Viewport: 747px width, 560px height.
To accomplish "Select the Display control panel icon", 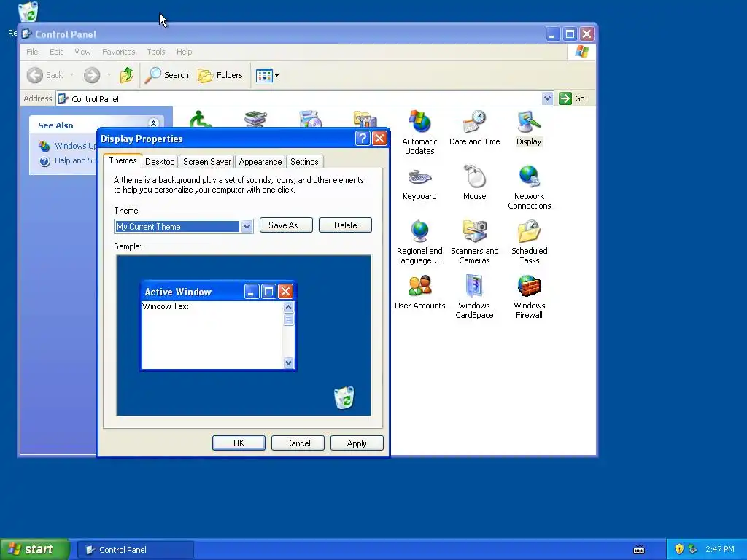I will click(x=529, y=128).
